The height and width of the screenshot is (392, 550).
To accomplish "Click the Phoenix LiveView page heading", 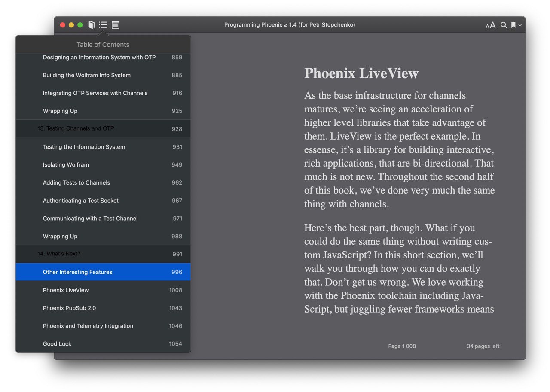I will coord(361,73).
